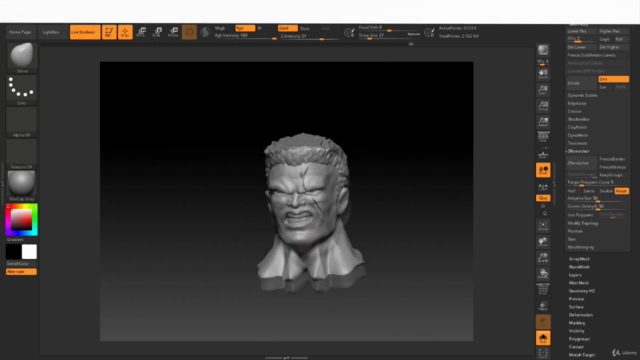This screenshot has width=640, height=360.
Task: Toggle Live Boolean button
Action: tap(85, 32)
